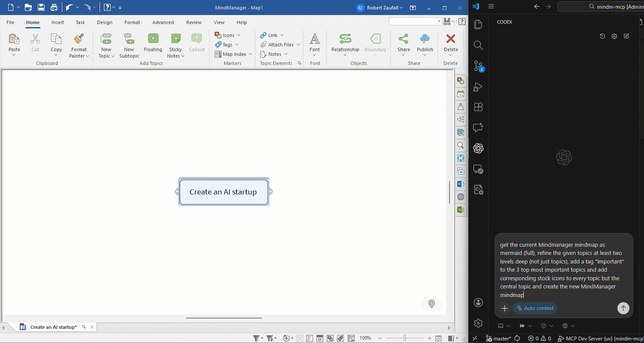Select the Sticky Notes tool

pos(175,45)
